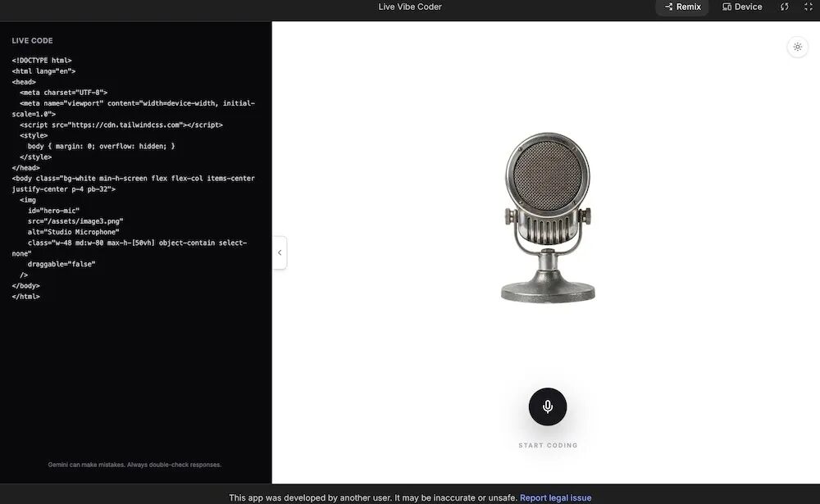Toggle light mode with the brightness control

coord(797,47)
